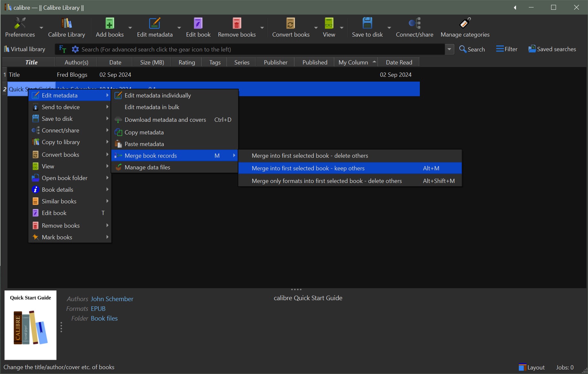The height and width of the screenshot is (374, 588).
Task: Click the Search button
Action: click(x=472, y=49)
